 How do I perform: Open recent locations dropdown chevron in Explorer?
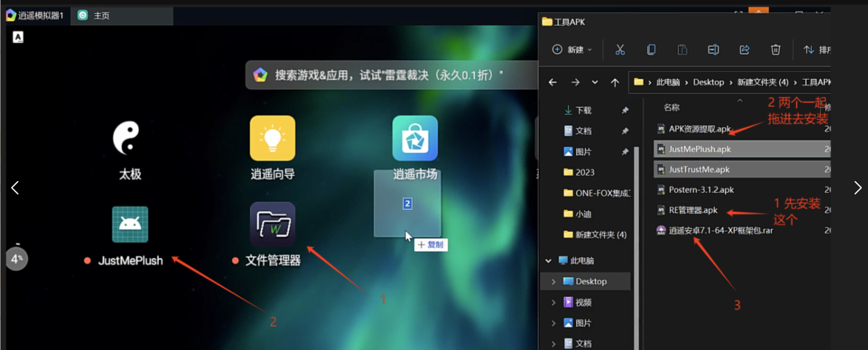[595, 82]
